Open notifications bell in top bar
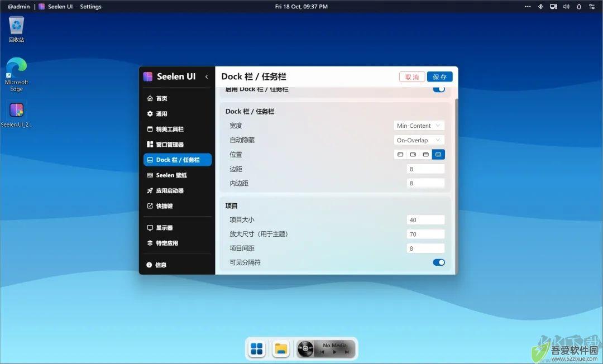The image size is (603, 364). [x=579, y=7]
